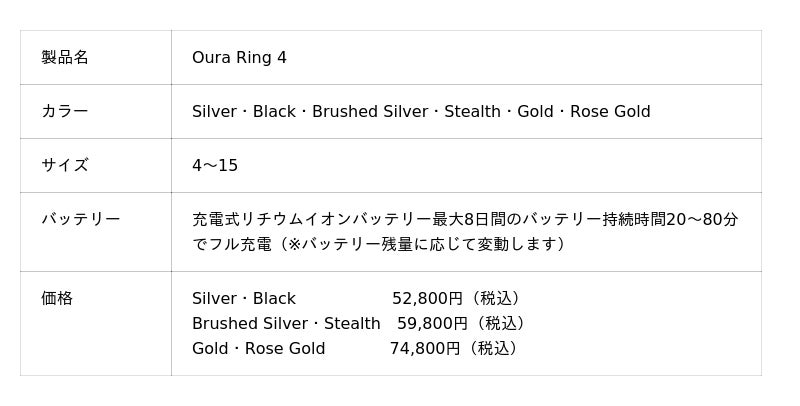The width and height of the screenshot is (800, 406).
Task: Click the サイズ row label
Action: (x=65, y=166)
